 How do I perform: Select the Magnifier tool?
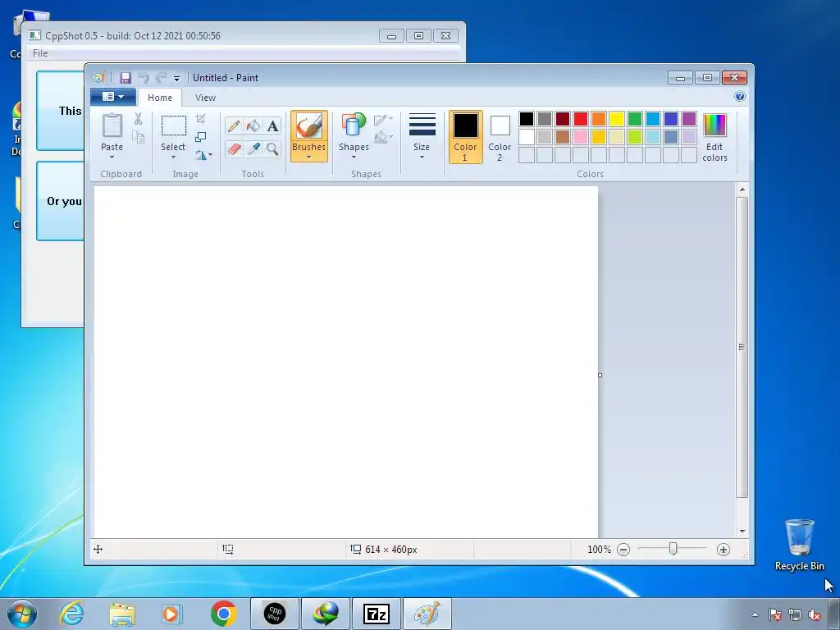pos(272,148)
